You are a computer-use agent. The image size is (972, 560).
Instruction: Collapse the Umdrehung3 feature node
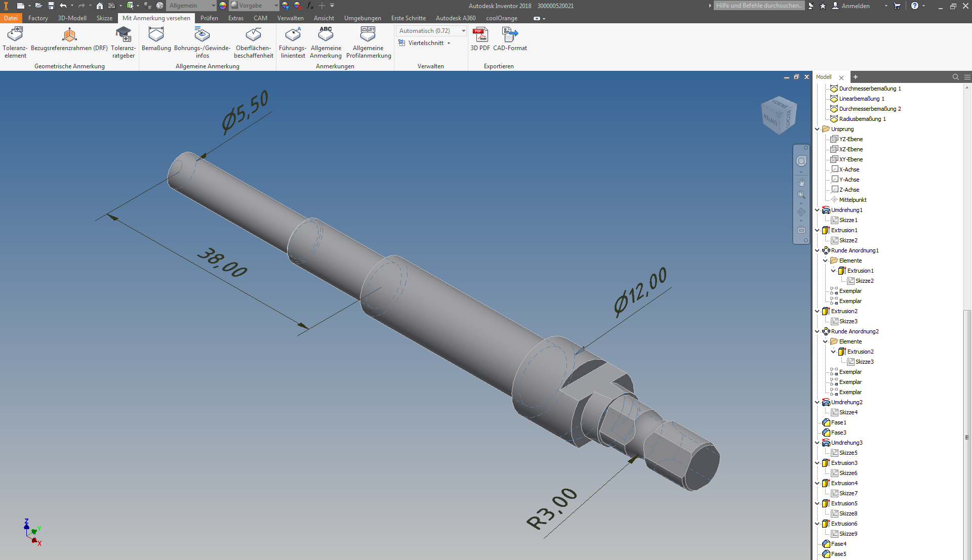click(817, 443)
